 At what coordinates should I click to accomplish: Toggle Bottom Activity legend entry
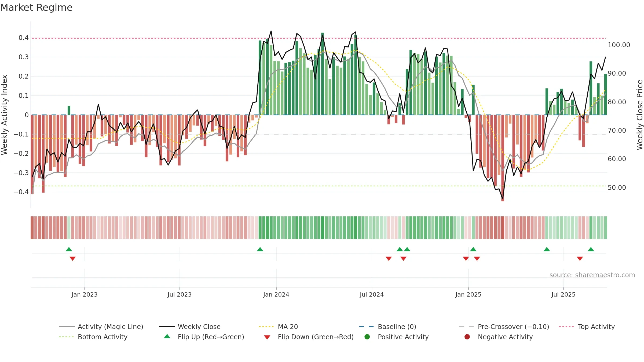(93, 337)
